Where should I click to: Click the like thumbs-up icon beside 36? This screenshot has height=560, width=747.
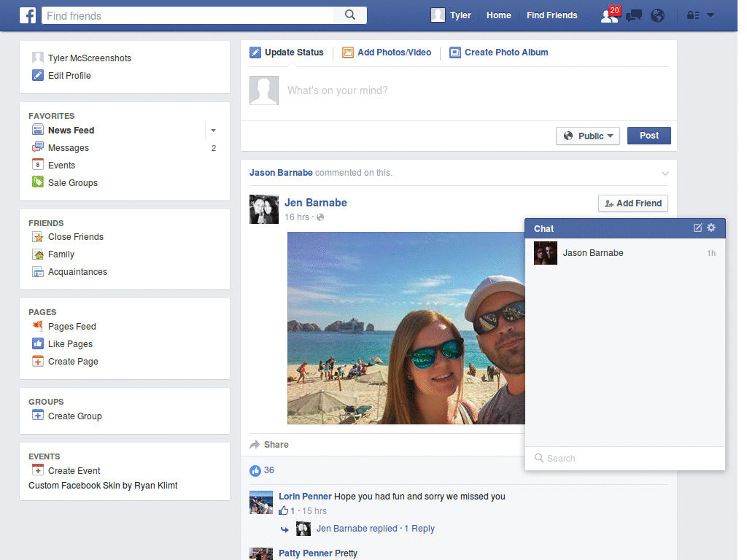pyautogui.click(x=255, y=470)
